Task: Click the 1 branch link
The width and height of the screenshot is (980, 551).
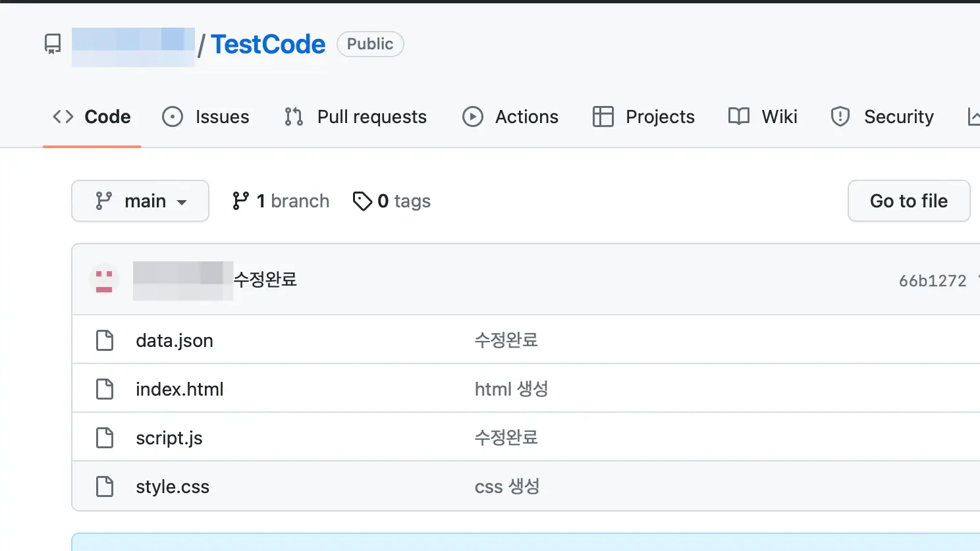Action: click(280, 201)
